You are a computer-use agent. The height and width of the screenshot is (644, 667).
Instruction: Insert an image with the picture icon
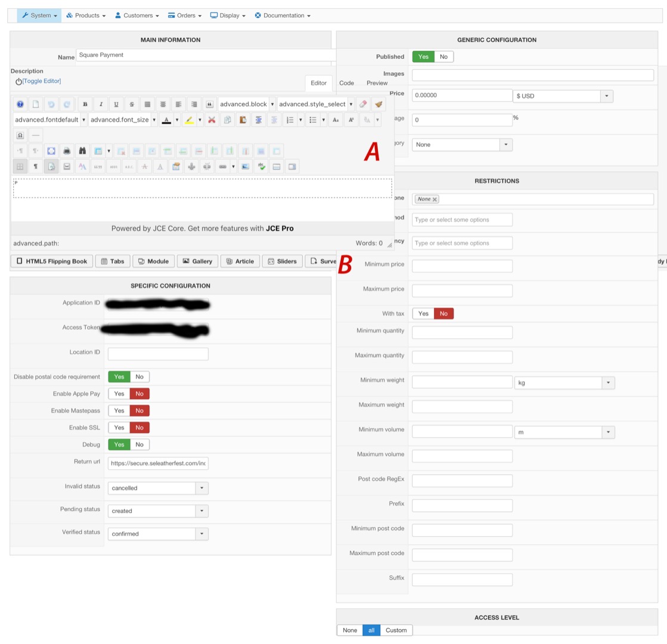246,167
